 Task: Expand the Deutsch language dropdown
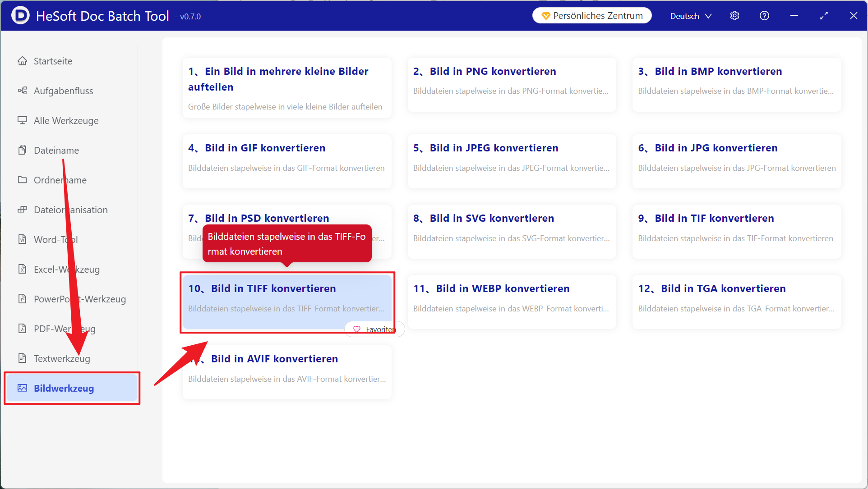click(690, 16)
